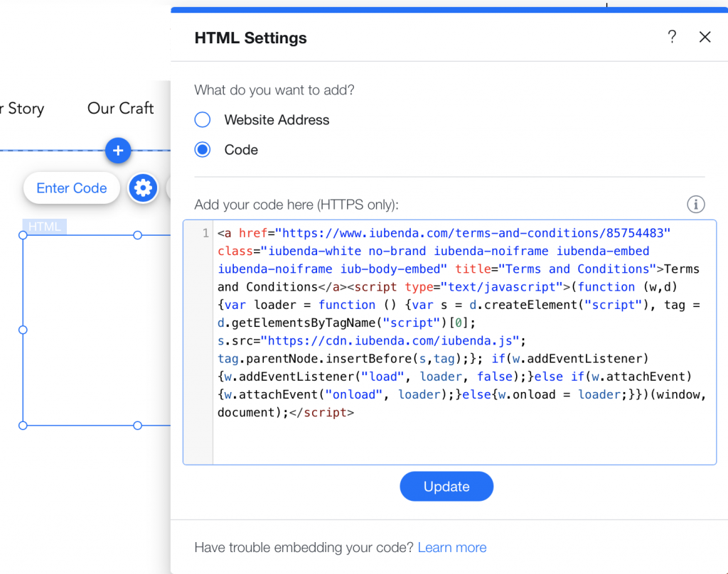Select the left-middle resize handle of the HTML box
This screenshot has height=574, width=728.
pyautogui.click(x=23, y=329)
